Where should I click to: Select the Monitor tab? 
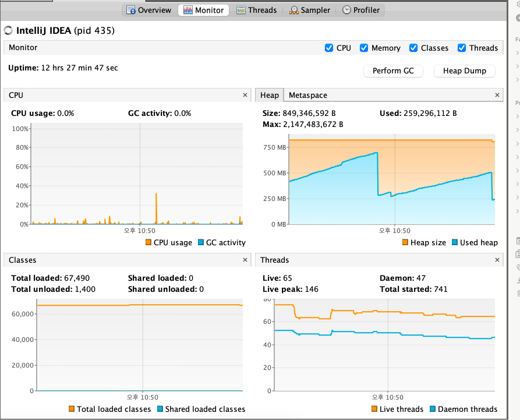(203, 10)
